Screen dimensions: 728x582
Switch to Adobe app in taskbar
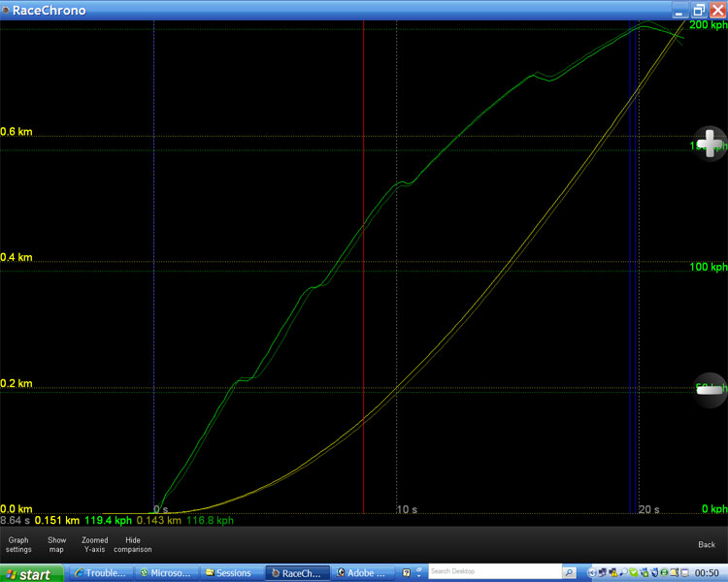[x=361, y=573]
